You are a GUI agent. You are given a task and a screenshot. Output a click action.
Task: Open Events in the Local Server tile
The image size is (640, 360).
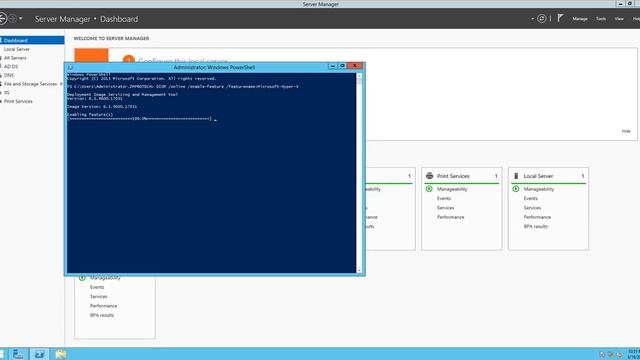531,198
